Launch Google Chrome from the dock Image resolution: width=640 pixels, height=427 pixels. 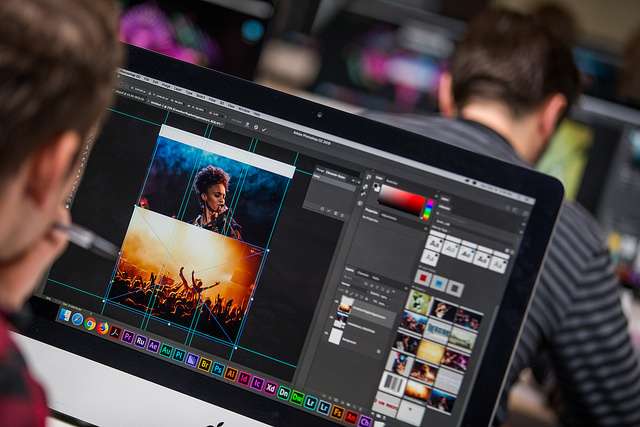point(90,324)
